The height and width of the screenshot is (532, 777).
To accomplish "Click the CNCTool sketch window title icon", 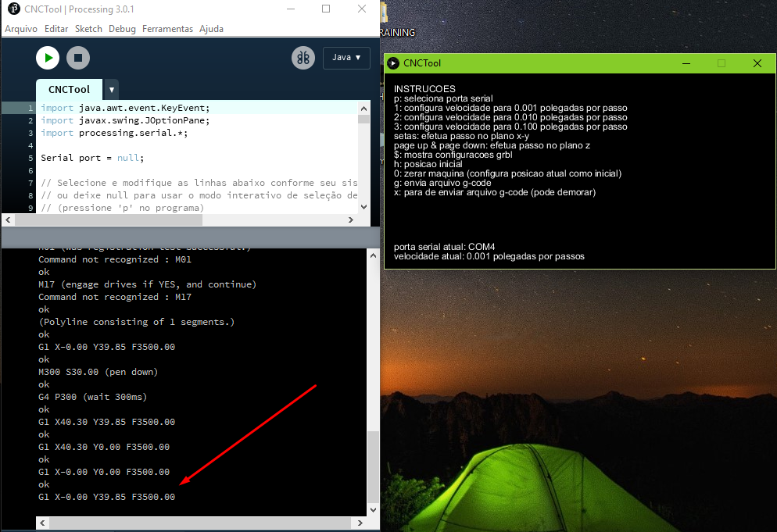I will pyautogui.click(x=393, y=63).
